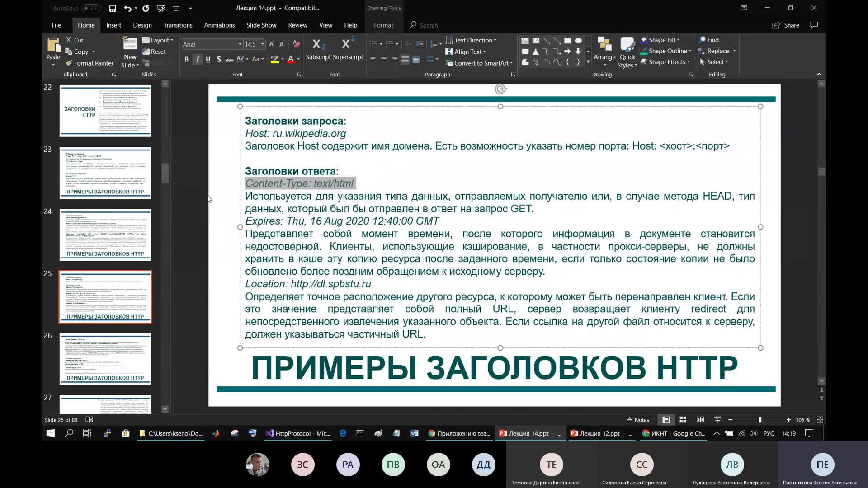Save the presentation using the floppy disk icon
This screenshot has width=868, height=488.
(x=113, y=8)
